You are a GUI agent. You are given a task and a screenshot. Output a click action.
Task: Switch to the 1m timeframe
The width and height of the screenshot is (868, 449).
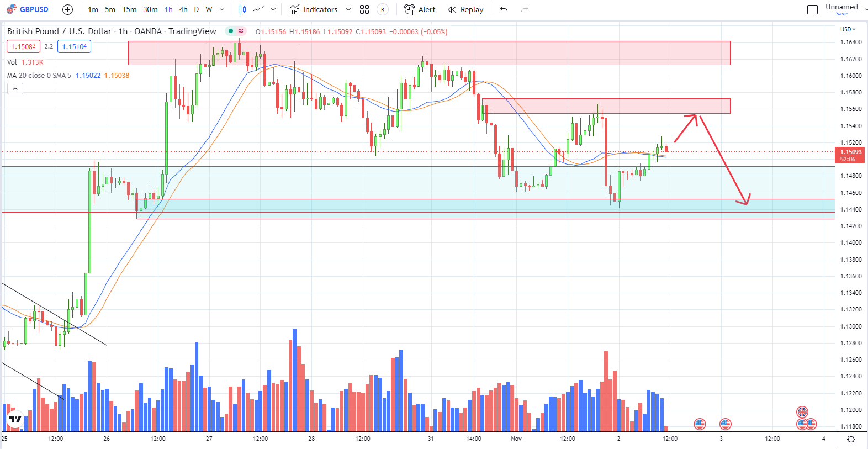93,9
